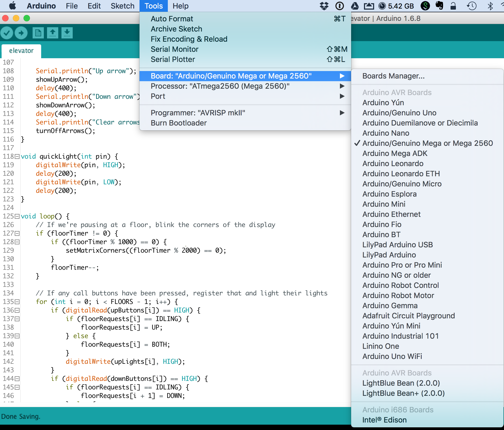Click the Upload arrow icon
Viewport: 504px width, 430px height.
click(21, 33)
